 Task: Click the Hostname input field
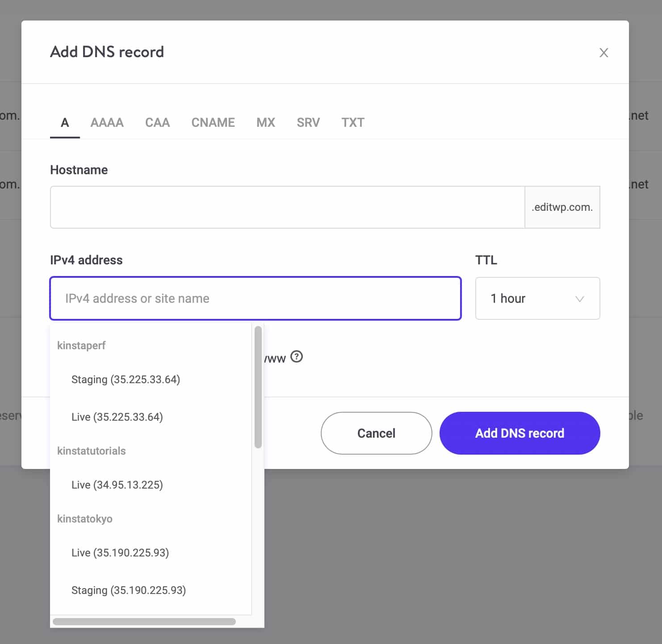click(287, 207)
